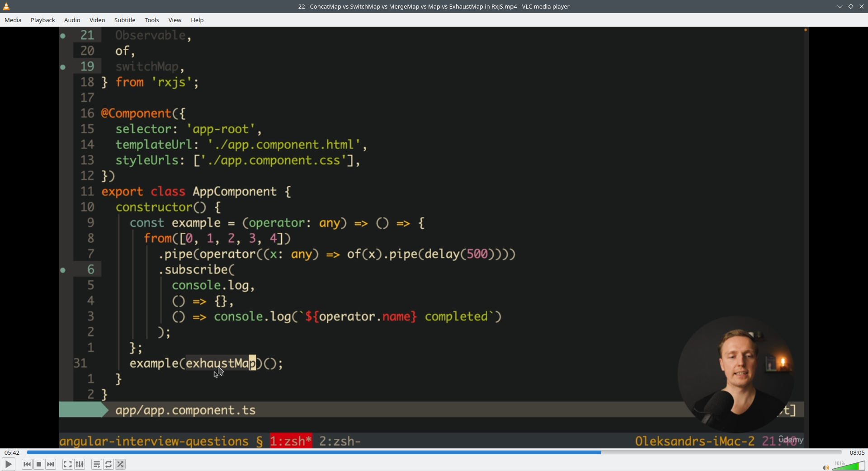Screen dimensions: 868x471
Task: Minimize the VLC media player window
Action: pyautogui.click(x=840, y=6)
